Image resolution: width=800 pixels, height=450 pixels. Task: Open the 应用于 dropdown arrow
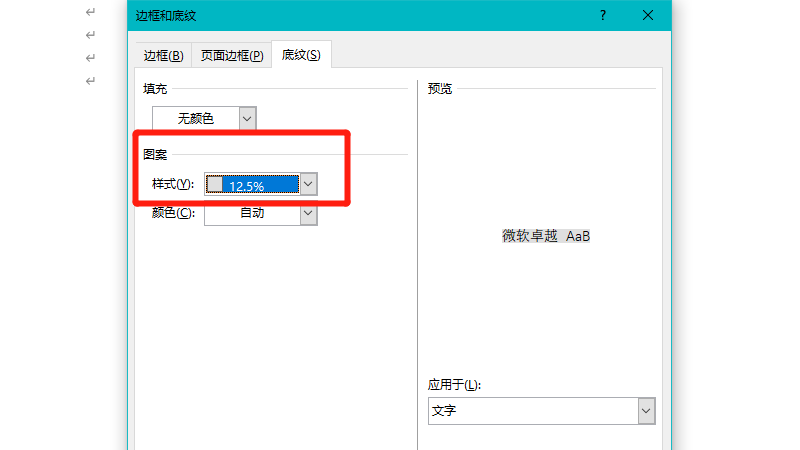pyautogui.click(x=646, y=411)
